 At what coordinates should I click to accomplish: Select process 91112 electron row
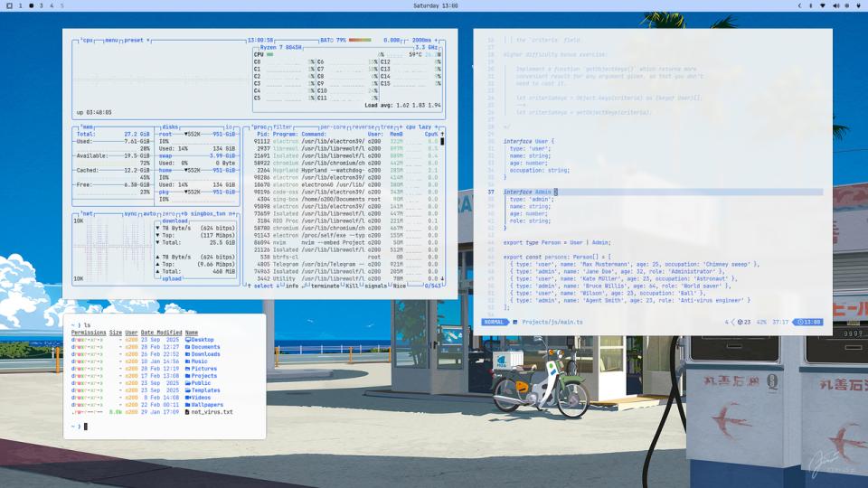[346, 141]
